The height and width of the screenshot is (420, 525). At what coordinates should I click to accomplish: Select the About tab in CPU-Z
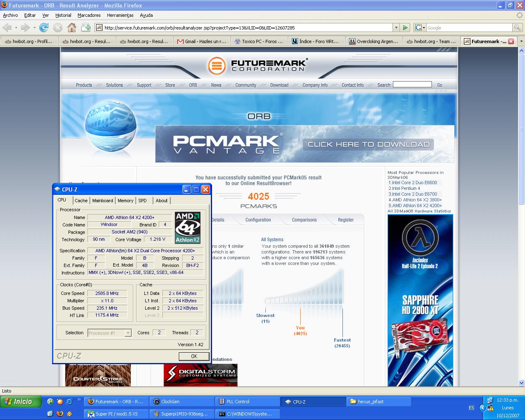pyautogui.click(x=162, y=201)
